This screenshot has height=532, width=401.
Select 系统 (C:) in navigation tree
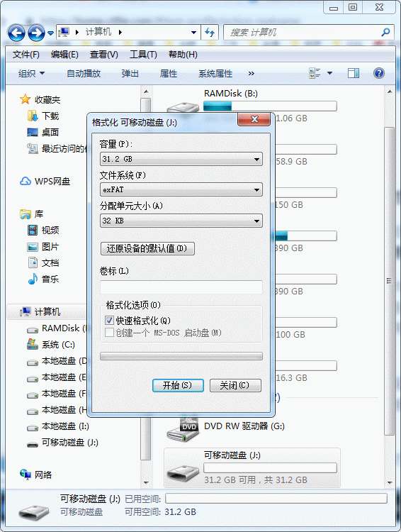coord(51,344)
